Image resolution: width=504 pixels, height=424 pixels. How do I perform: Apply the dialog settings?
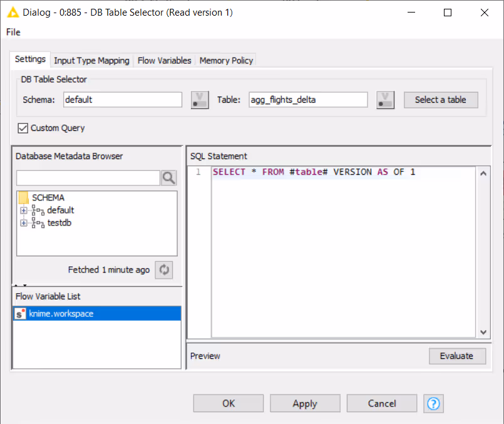coord(305,403)
